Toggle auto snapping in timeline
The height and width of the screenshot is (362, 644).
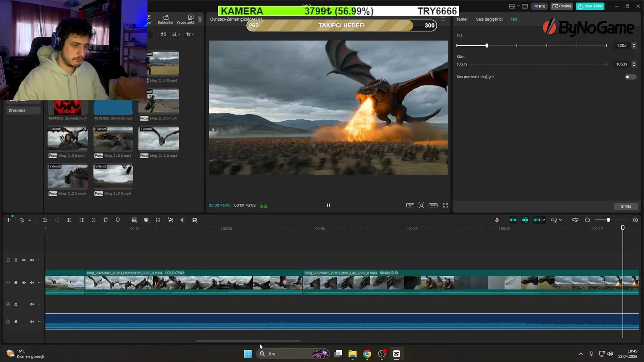[x=525, y=220]
